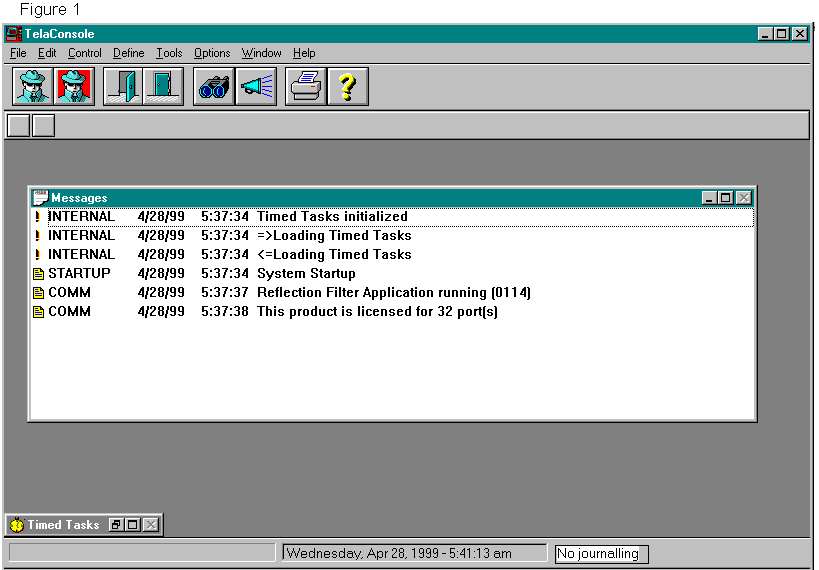The height and width of the screenshot is (570, 819).
Task: Open the Define menu
Action: [129, 53]
